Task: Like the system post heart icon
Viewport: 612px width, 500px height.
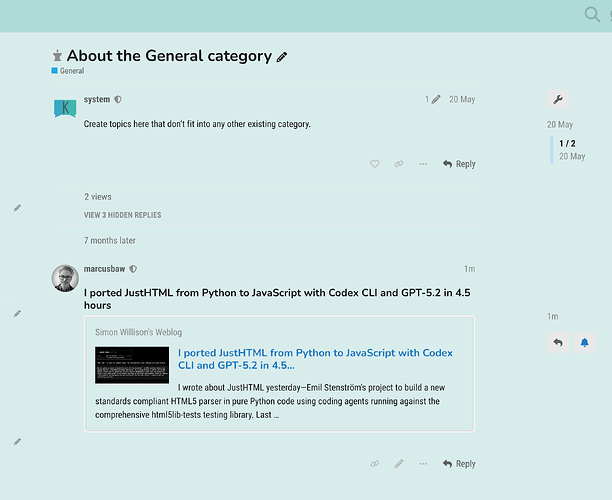Action: (374, 164)
